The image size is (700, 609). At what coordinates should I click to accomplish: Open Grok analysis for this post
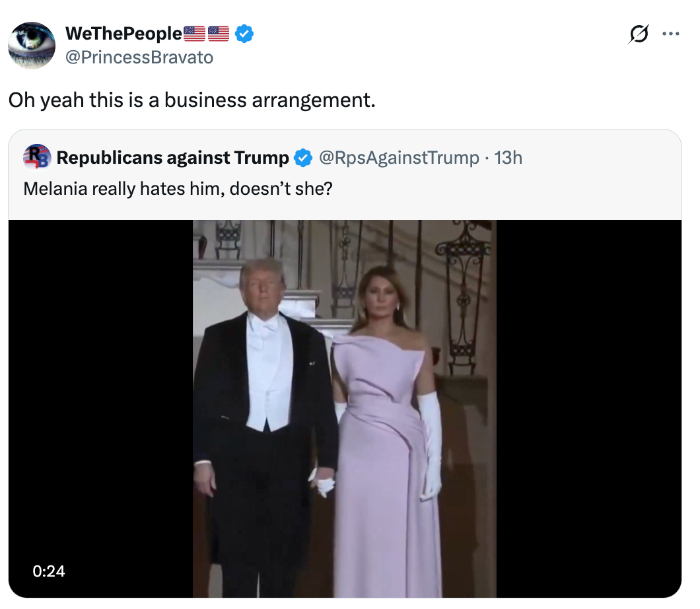pos(638,33)
